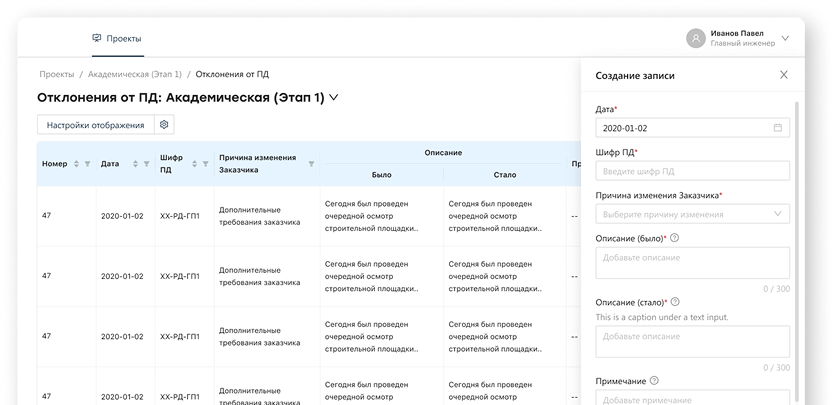Open display settings gear icon

[x=165, y=125]
